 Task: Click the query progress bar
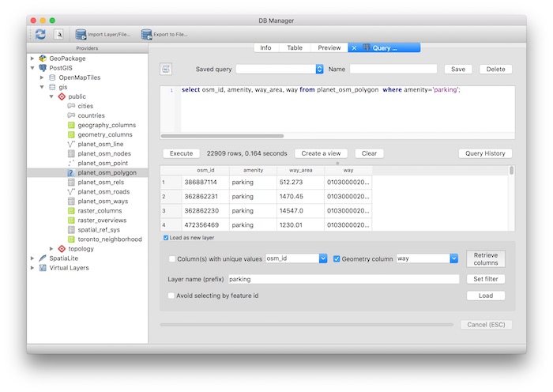[307, 325]
